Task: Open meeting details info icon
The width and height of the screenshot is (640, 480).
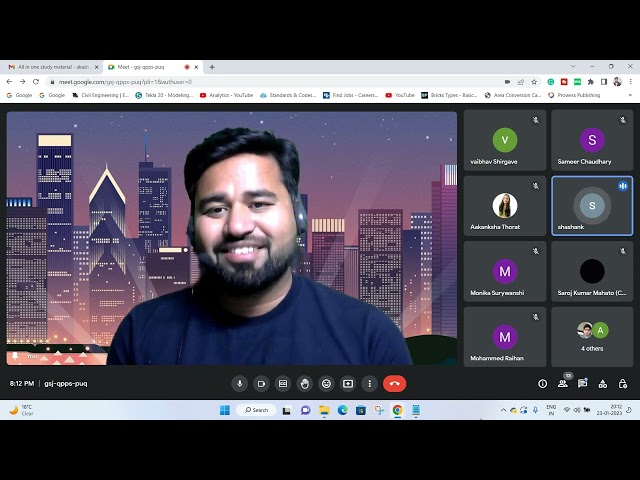Action: pos(542,384)
